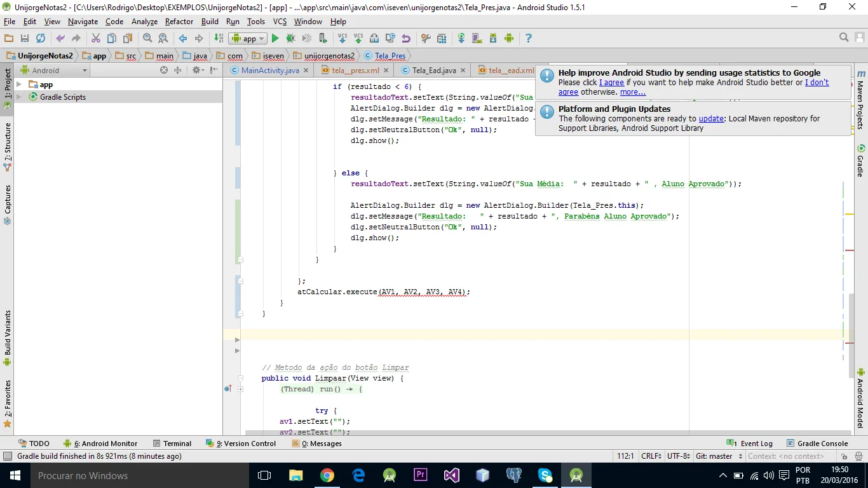Open the Refactor menu
This screenshot has height=488, width=868.
pos(179,22)
